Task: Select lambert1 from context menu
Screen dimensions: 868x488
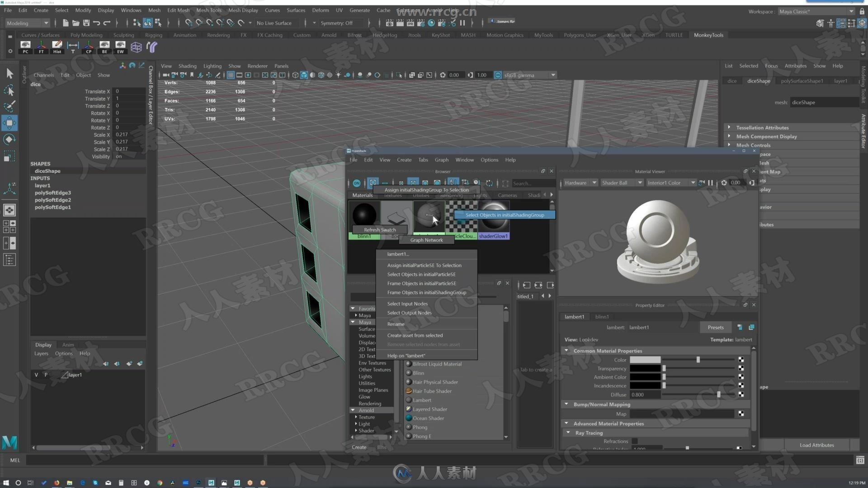Action: (397, 254)
